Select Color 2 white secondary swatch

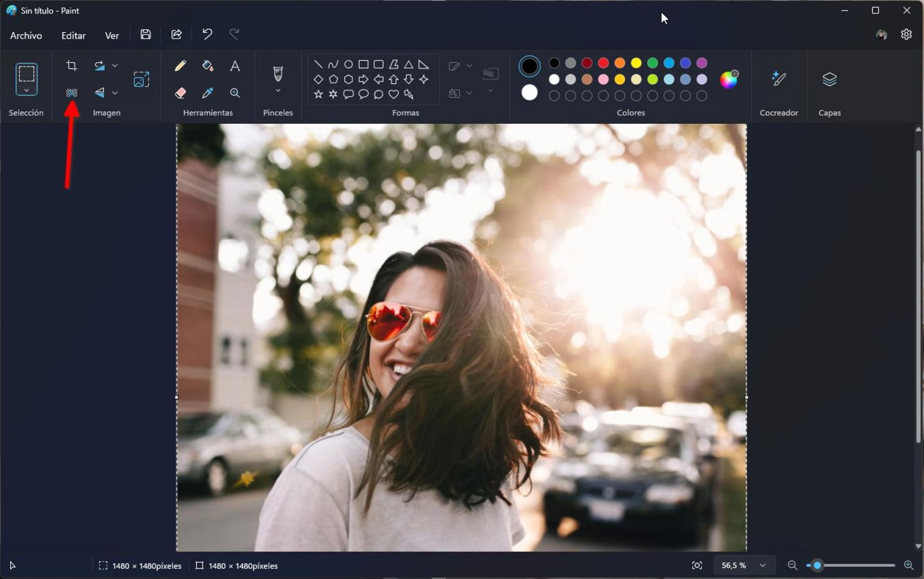[x=529, y=93]
